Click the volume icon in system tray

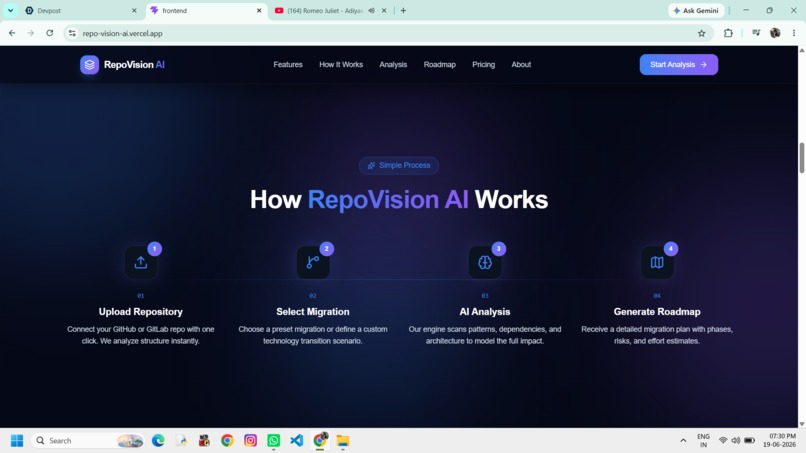[736, 441]
